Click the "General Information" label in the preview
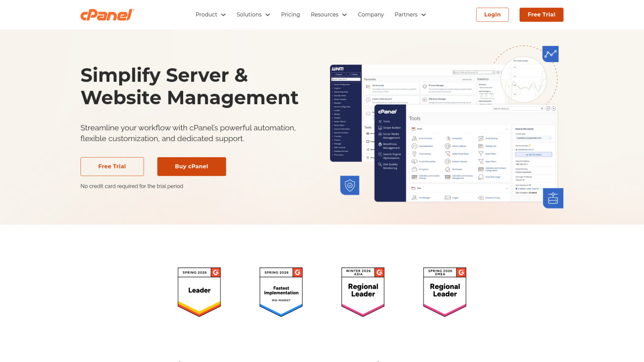The width and height of the screenshot is (644, 362). pyautogui.click(x=524, y=129)
